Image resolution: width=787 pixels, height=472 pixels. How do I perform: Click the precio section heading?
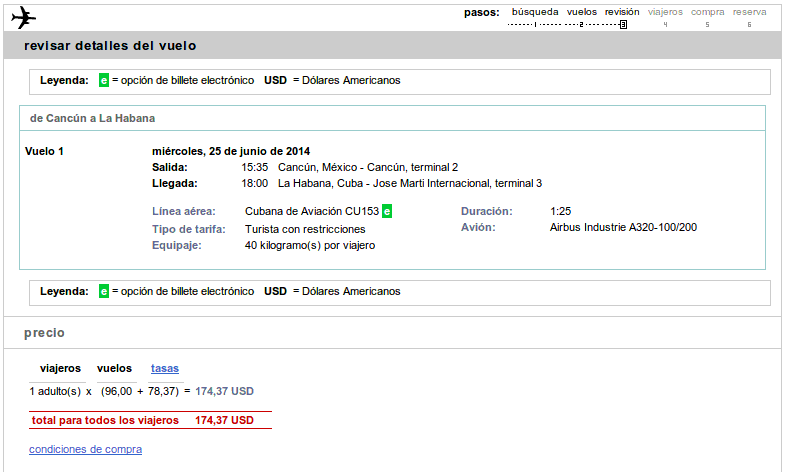point(44,333)
